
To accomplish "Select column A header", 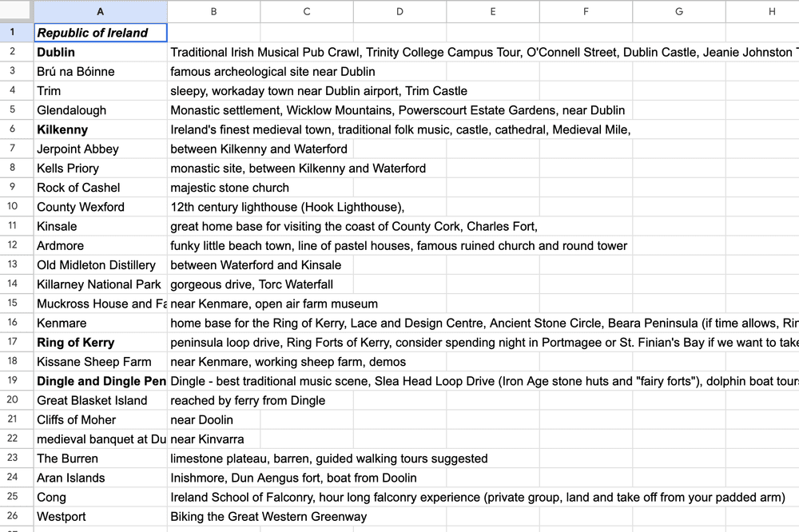I will (x=101, y=11).
